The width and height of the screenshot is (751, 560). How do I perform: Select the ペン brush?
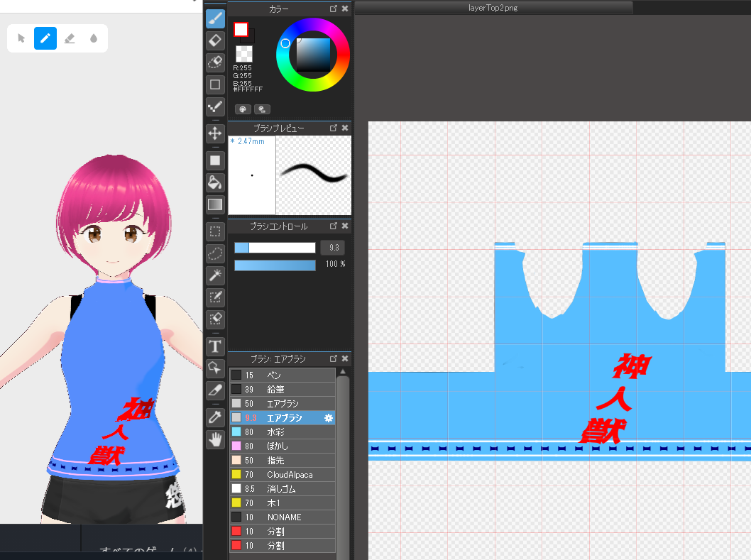(x=283, y=375)
